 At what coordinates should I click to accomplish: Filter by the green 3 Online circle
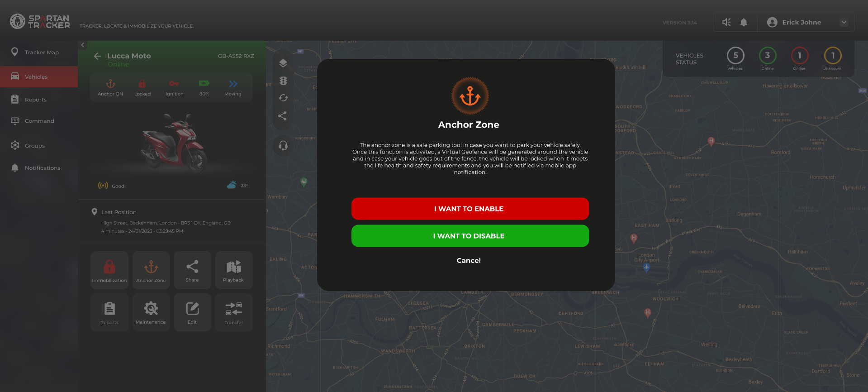(768, 55)
